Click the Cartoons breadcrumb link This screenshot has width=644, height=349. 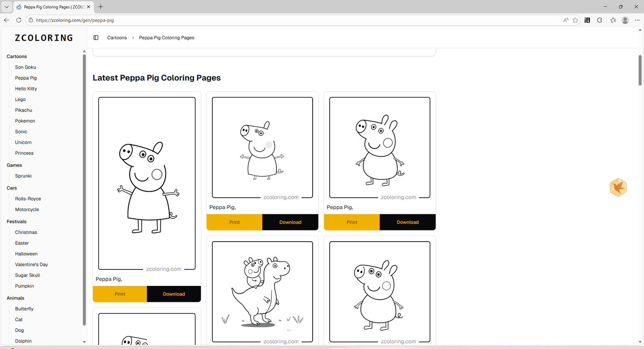click(117, 38)
